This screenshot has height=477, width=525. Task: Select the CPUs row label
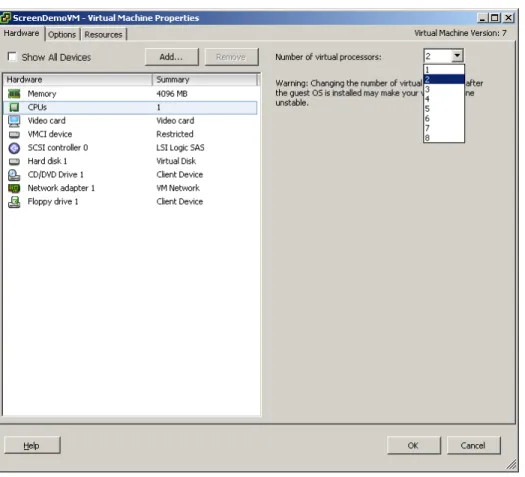[x=37, y=107]
